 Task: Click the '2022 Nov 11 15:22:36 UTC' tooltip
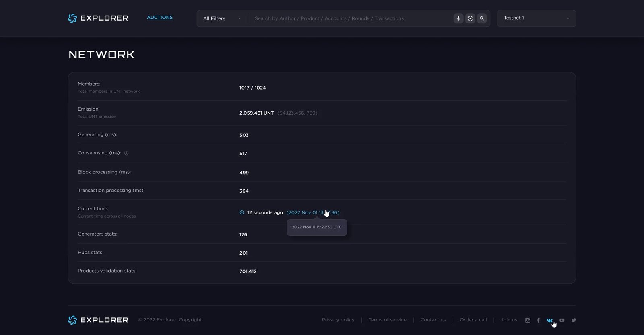click(x=317, y=227)
